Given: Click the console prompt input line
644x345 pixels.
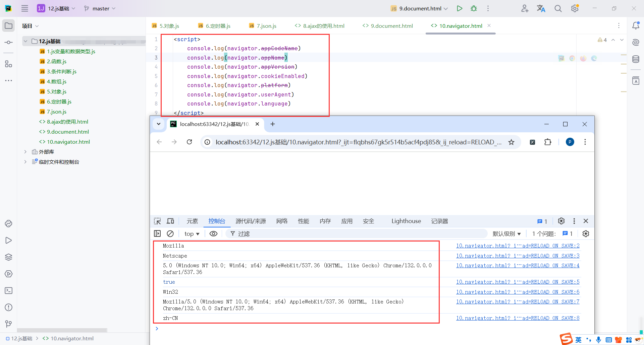Looking at the screenshot, I should pos(372,329).
